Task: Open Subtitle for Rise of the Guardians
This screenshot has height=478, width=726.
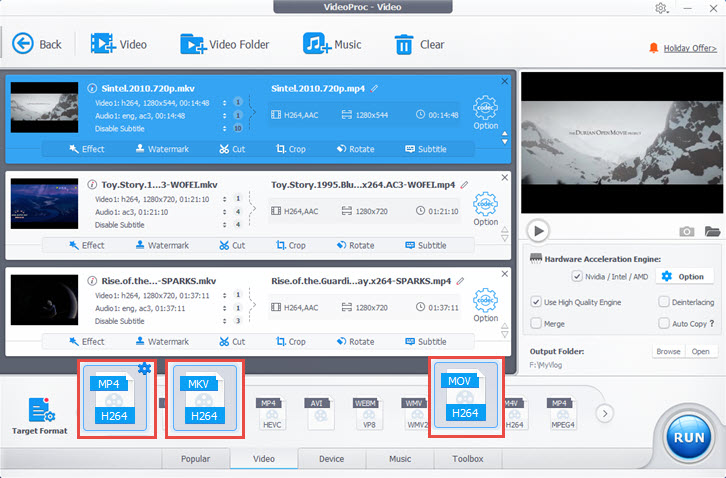Action: click(426, 342)
